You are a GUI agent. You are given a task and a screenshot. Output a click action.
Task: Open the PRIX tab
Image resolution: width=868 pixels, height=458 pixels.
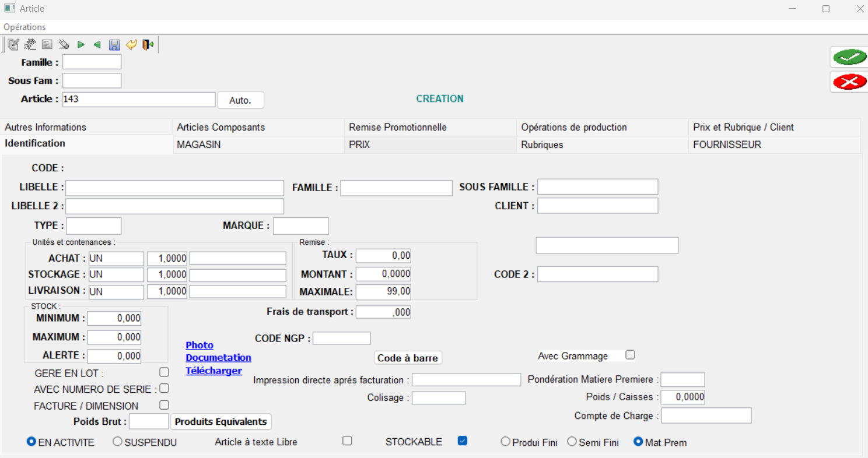[x=430, y=145]
